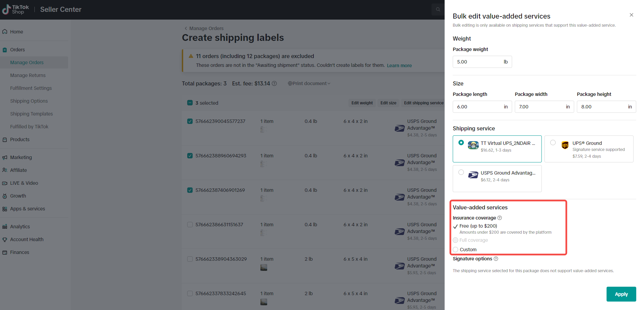Click the Marketing megaphone icon
This screenshot has width=644, height=310.
tap(5, 157)
